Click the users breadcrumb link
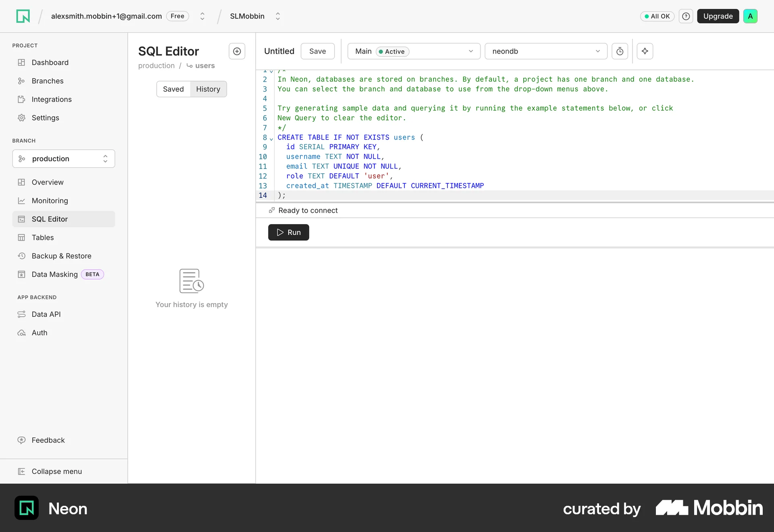This screenshot has height=532, width=774. tap(205, 66)
